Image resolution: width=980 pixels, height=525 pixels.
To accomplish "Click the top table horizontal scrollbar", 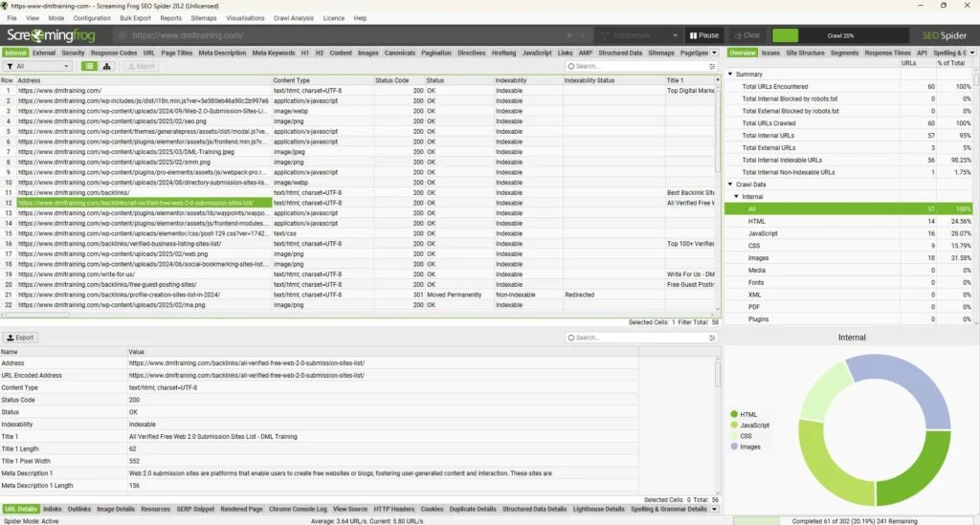I will 37,315.
